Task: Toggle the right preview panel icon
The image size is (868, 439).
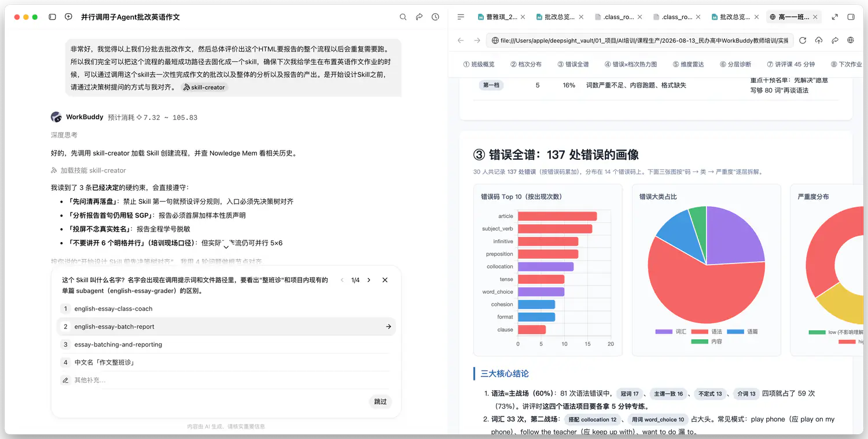Action: (851, 17)
